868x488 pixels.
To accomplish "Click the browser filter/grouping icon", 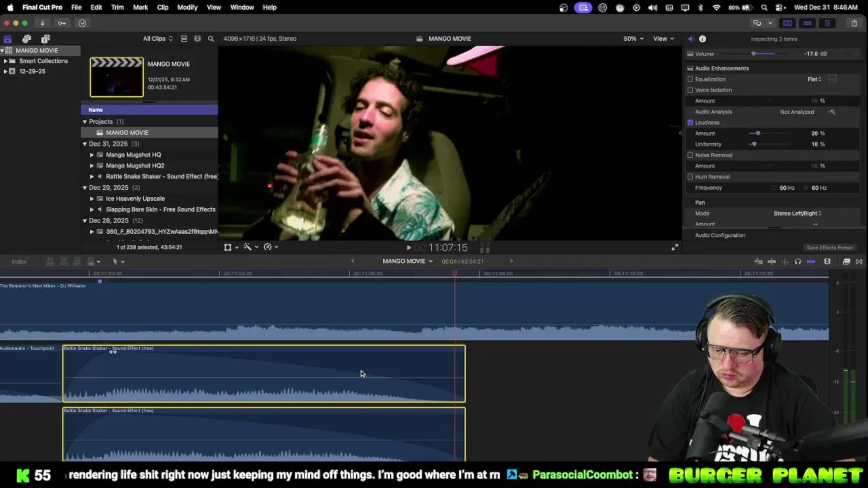I will point(197,39).
